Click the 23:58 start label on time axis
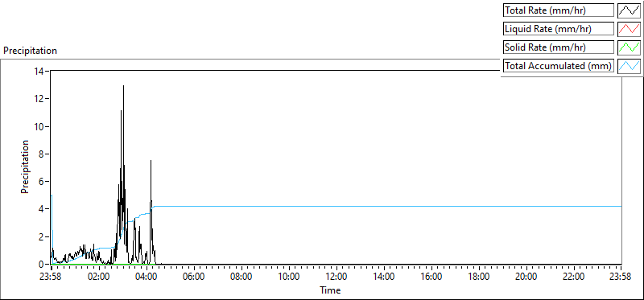Image resolution: width=644 pixels, height=300 pixels. [51, 276]
